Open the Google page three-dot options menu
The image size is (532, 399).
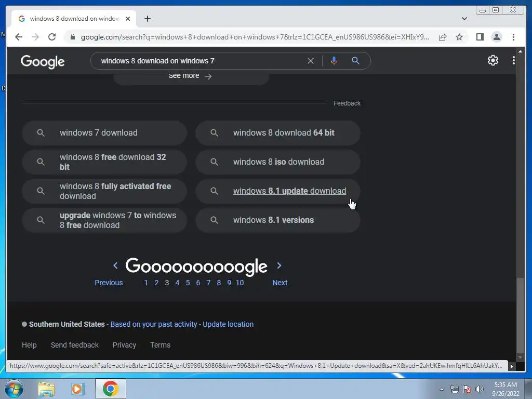point(513,60)
